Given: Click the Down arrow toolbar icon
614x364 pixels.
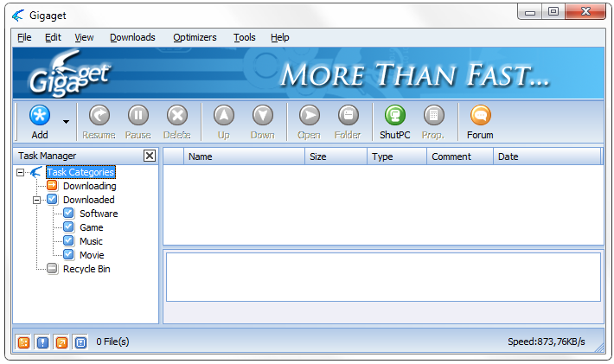Looking at the screenshot, I should 262,116.
